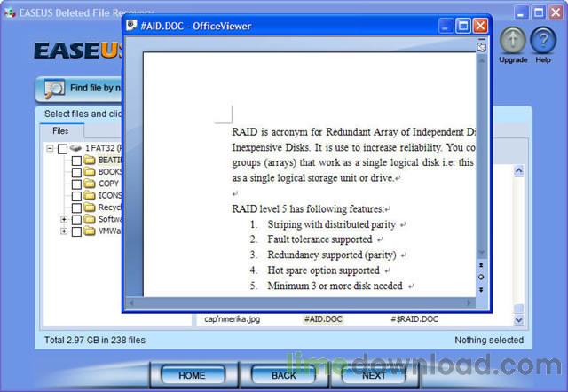Viewport: 568px width, 392px height.
Task: Click OfficeViewer horizontal scroll right arrow
Action: 469,302
